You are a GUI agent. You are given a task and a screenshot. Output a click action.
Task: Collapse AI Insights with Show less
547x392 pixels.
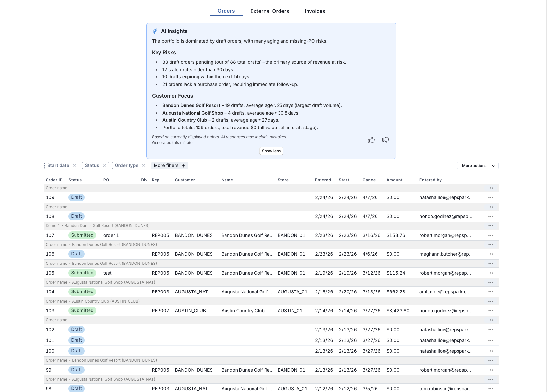(271, 151)
